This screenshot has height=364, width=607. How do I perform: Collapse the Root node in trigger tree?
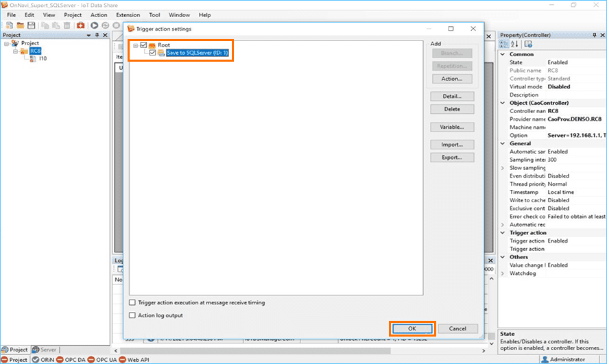136,45
